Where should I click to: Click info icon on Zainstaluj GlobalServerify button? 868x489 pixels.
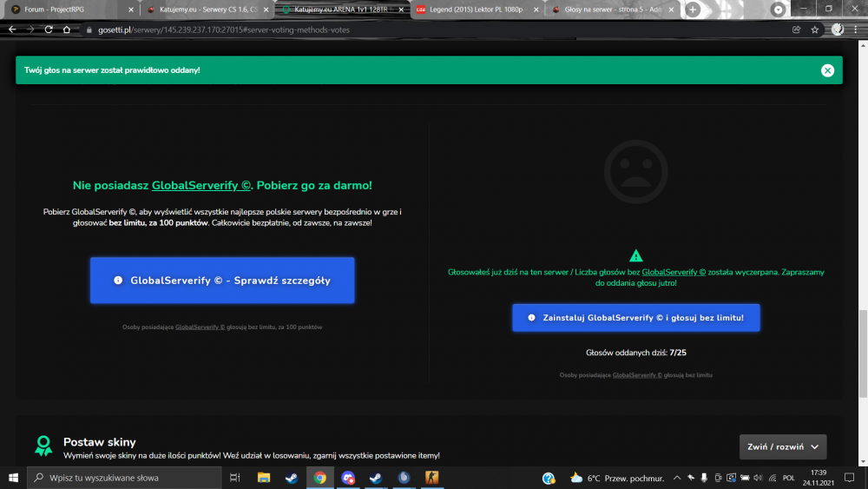click(x=531, y=318)
